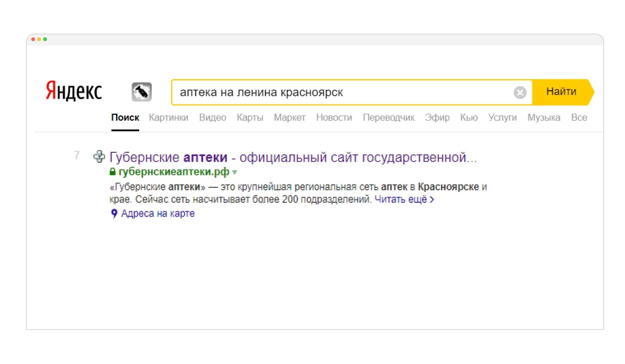This screenshot has width=625, height=364.
Task: Open the Губернские аптеки result title link
Action: tap(294, 158)
